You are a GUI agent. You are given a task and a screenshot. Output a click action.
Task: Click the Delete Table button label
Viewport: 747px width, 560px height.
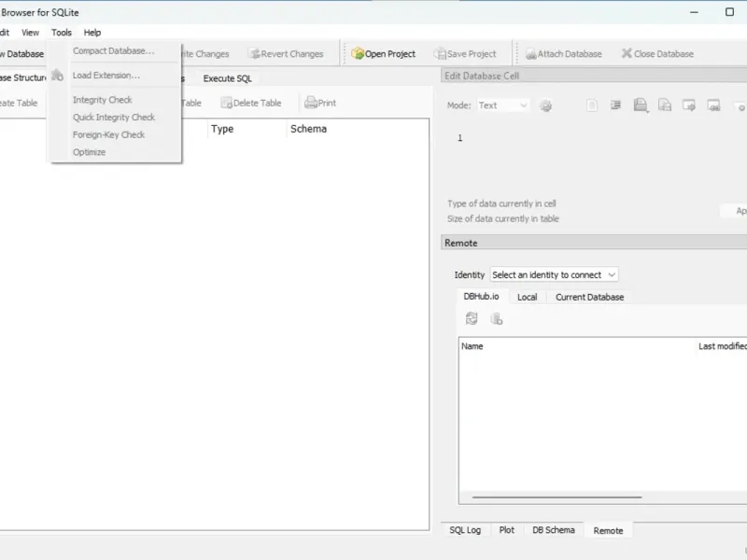point(258,103)
